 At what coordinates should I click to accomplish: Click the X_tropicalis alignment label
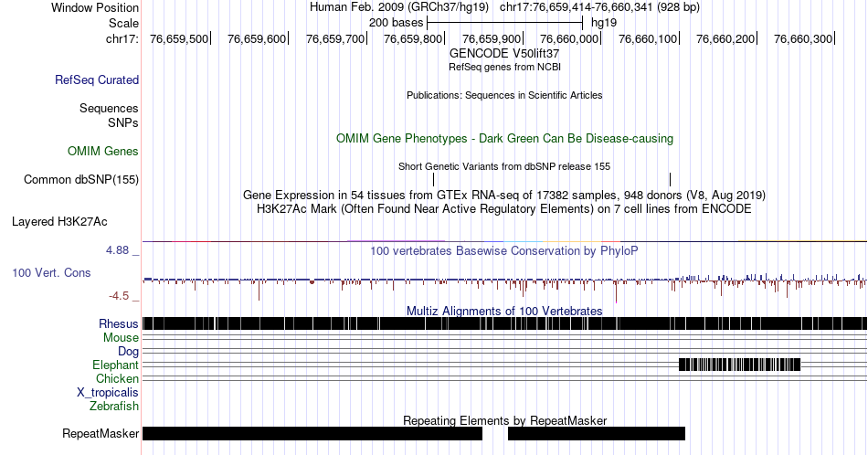pyautogui.click(x=107, y=393)
